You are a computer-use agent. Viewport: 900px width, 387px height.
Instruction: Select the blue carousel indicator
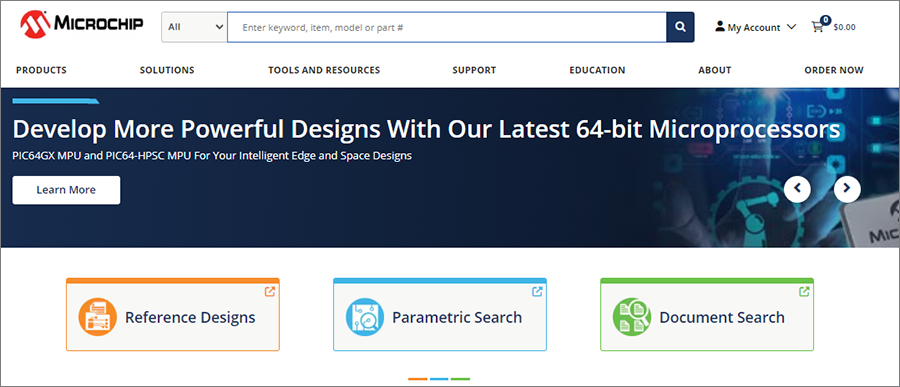tap(439, 379)
